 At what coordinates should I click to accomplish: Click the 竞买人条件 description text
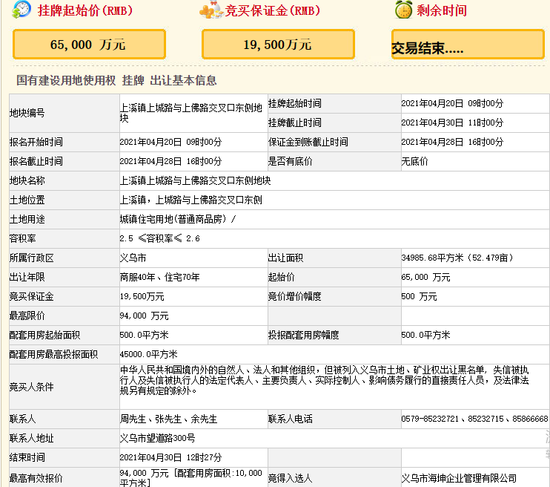click(x=324, y=380)
